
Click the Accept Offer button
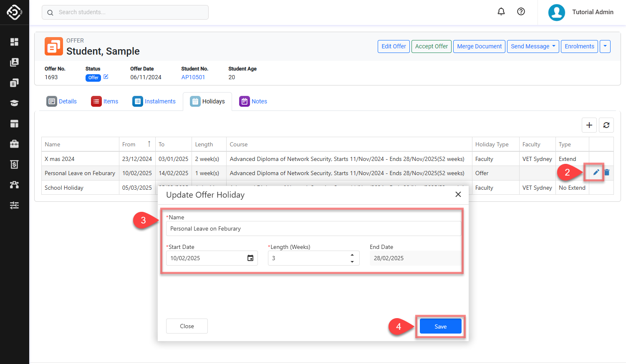point(431,46)
